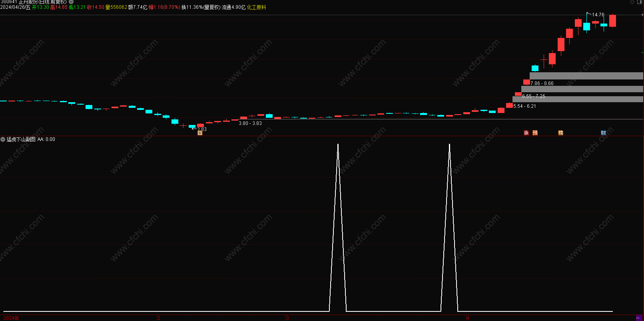The image size is (644, 321).
Task: Click the 换11.36% turnover rate text
Action: (192, 7)
